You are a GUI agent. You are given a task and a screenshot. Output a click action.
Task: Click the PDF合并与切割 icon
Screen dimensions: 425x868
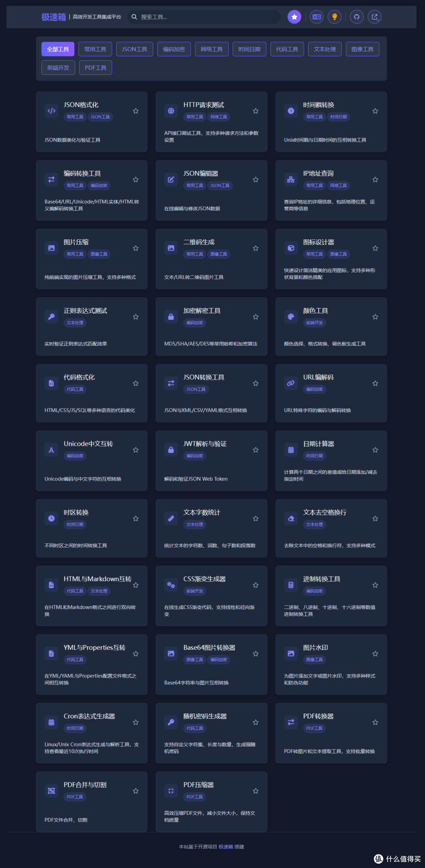click(x=52, y=790)
